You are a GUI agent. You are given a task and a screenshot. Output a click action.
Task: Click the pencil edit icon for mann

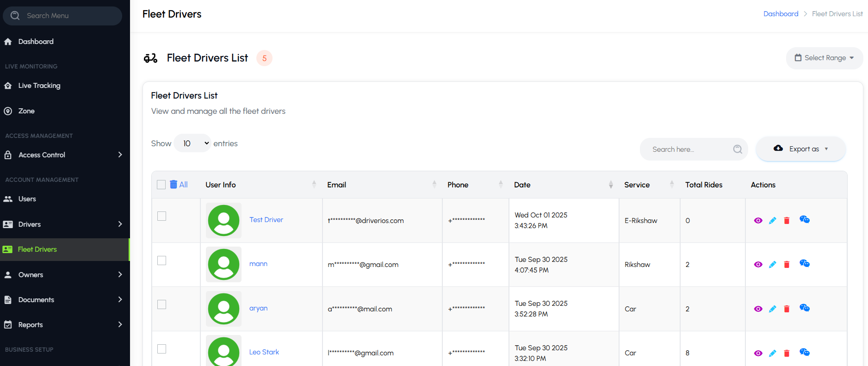772,265
